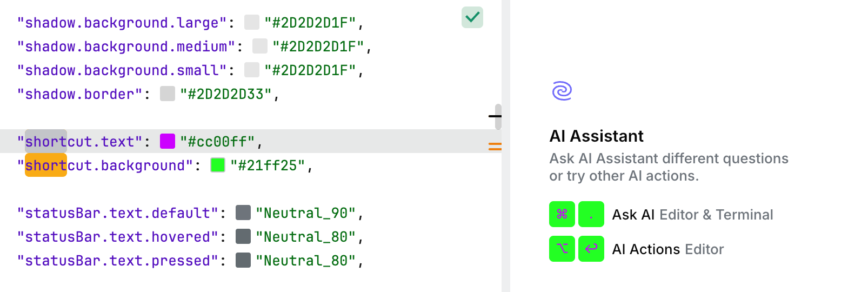
Task: Open color picker for shadow.background.large
Action: pyautogui.click(x=252, y=23)
